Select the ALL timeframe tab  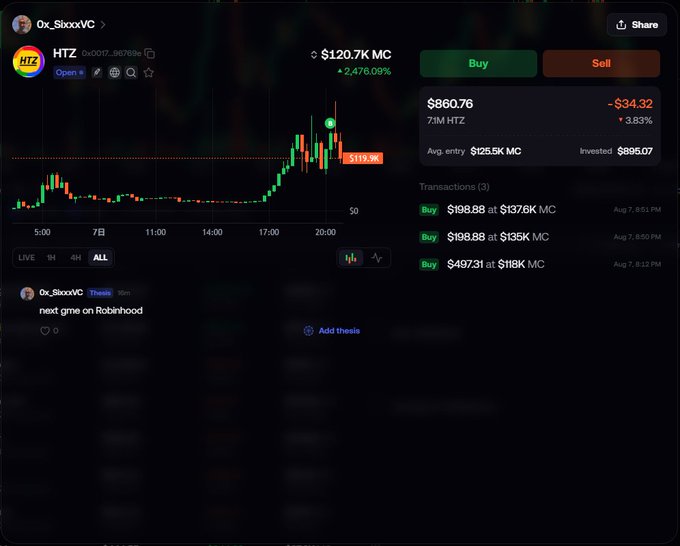pos(100,258)
